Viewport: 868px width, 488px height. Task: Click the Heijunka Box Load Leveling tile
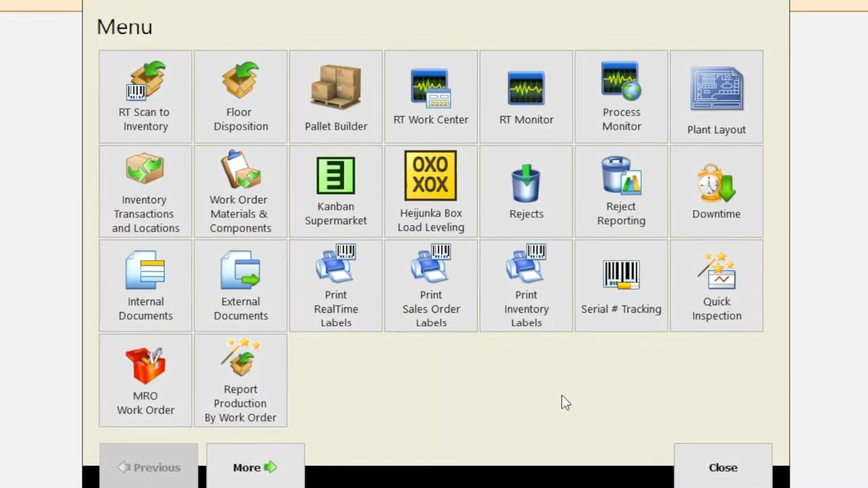pyautogui.click(x=431, y=192)
